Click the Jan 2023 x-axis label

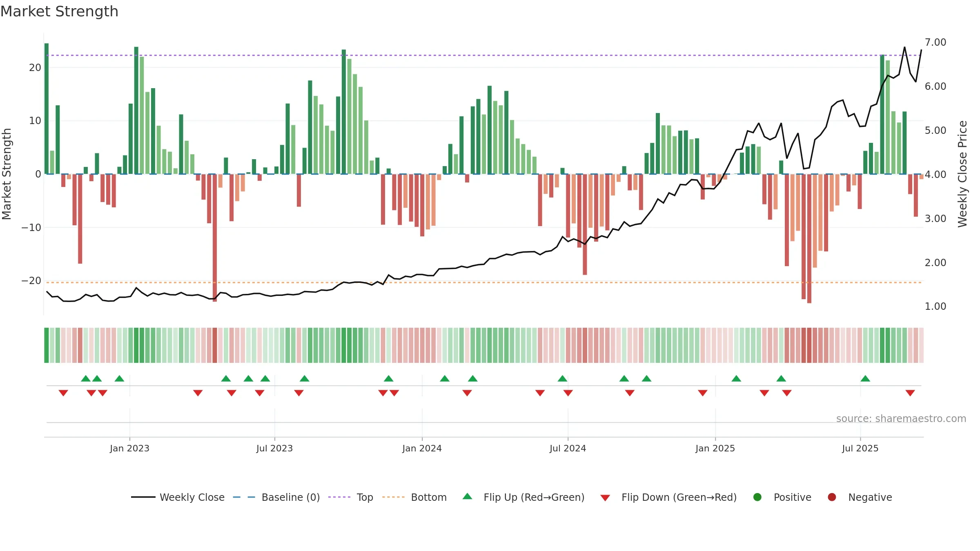(x=129, y=448)
